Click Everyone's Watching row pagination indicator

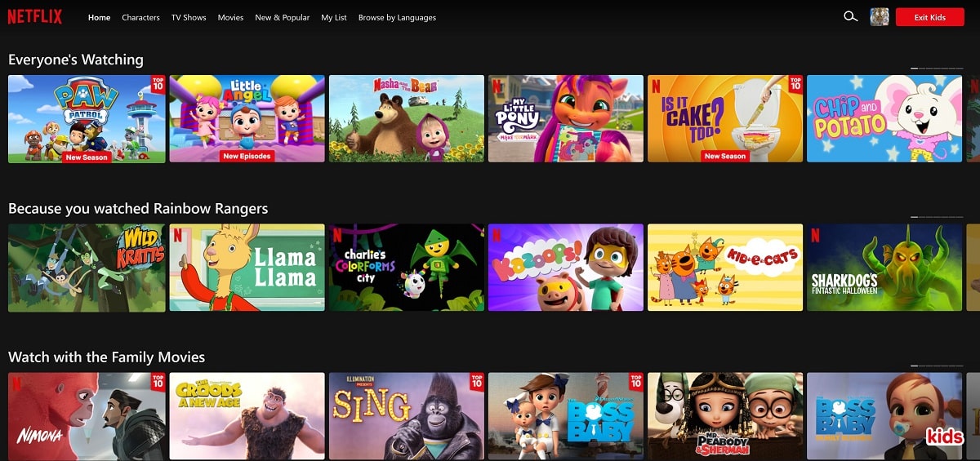pos(937,68)
